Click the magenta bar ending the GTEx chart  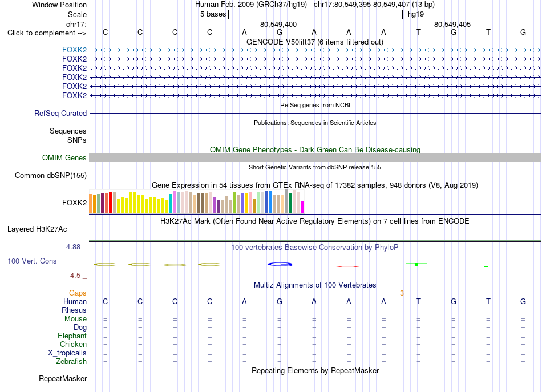click(302, 207)
